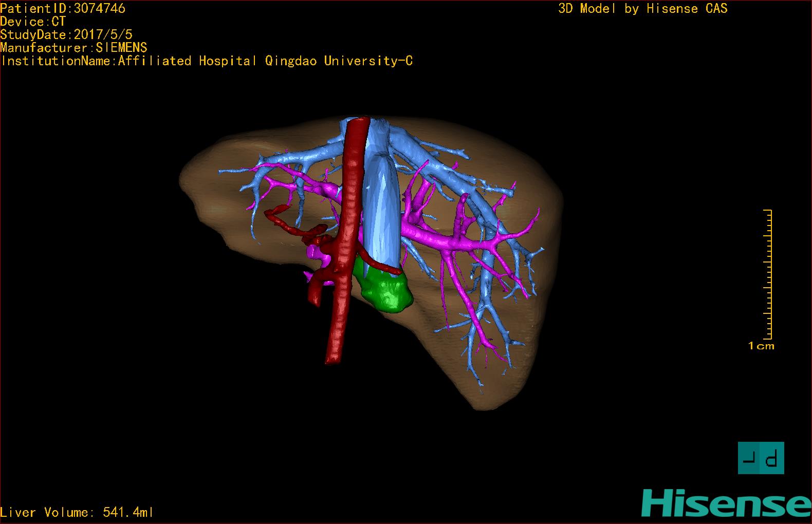Click the yellow scale ruler
The height and width of the screenshot is (524, 812).
(x=768, y=275)
